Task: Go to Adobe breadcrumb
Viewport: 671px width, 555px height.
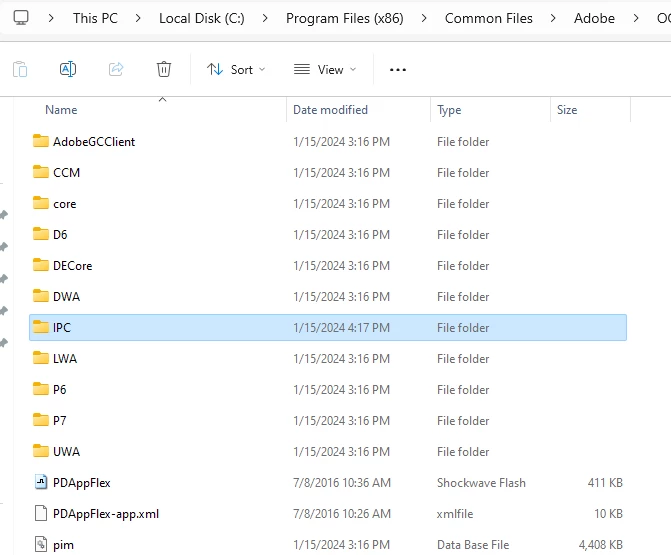Action: click(x=594, y=18)
